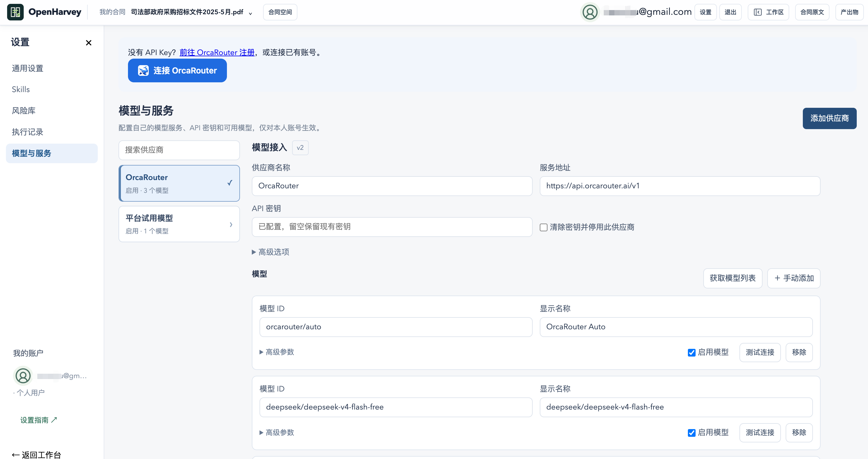This screenshot has width=868, height=459.
Task: Click 合同空间 button in header
Action: pos(280,12)
